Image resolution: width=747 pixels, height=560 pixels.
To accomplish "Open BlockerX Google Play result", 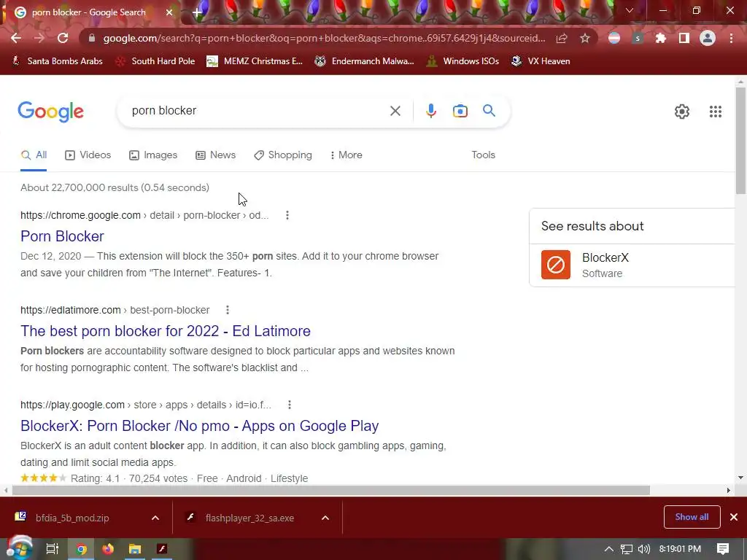I will [x=199, y=426].
